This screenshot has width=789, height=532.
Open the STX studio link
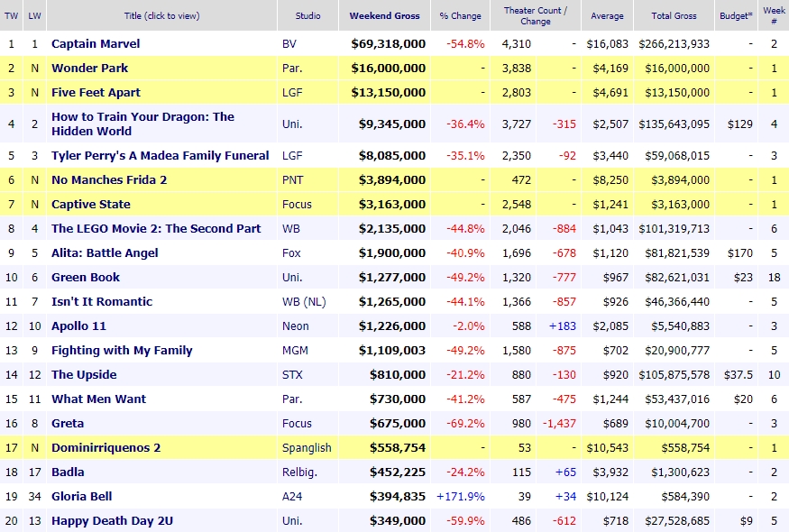tap(292, 374)
